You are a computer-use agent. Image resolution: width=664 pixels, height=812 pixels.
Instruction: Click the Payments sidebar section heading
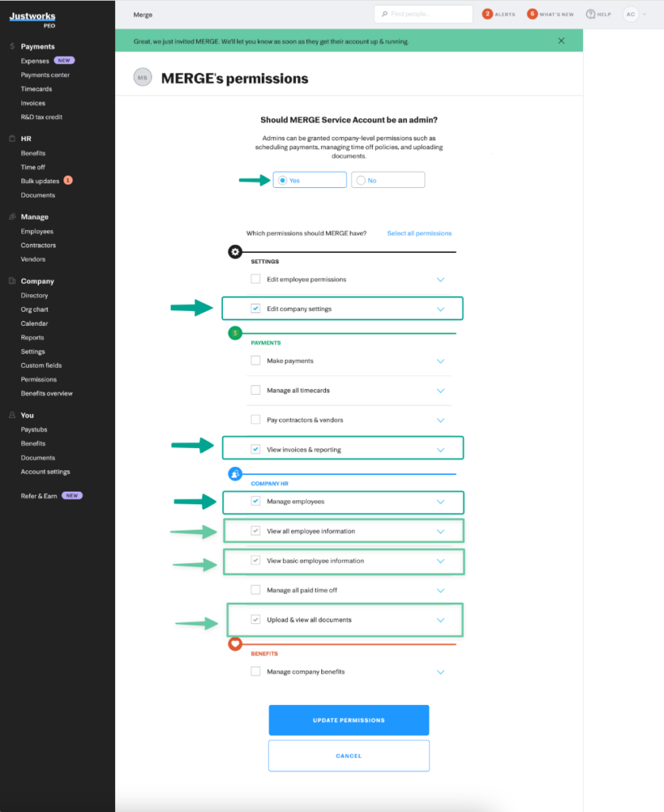[37, 46]
